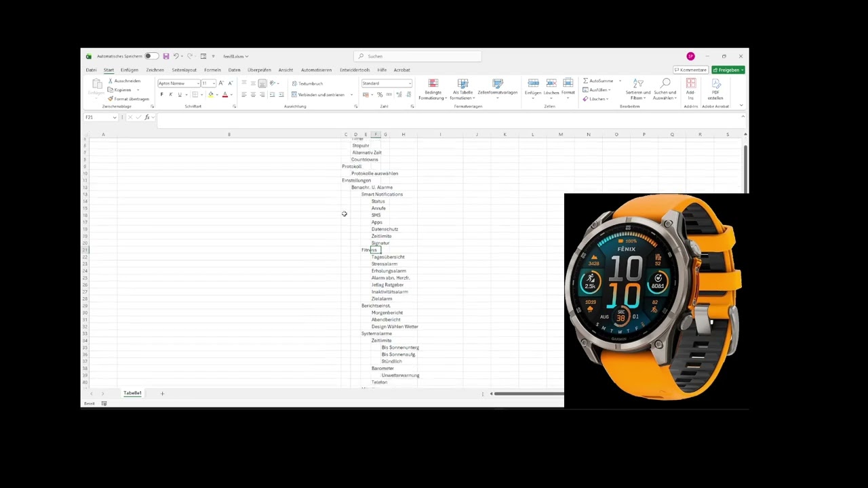The image size is (868, 488).
Task: Increase indent in alignment group
Action: coord(281,95)
